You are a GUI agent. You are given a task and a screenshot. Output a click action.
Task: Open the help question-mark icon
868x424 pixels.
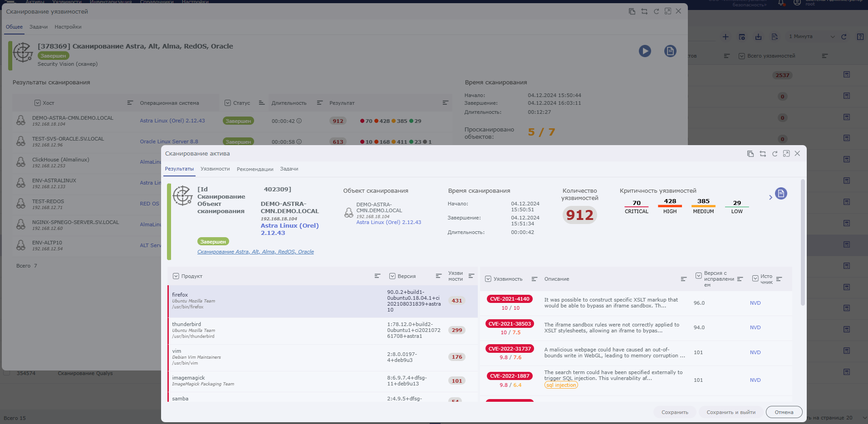pyautogui.click(x=860, y=37)
